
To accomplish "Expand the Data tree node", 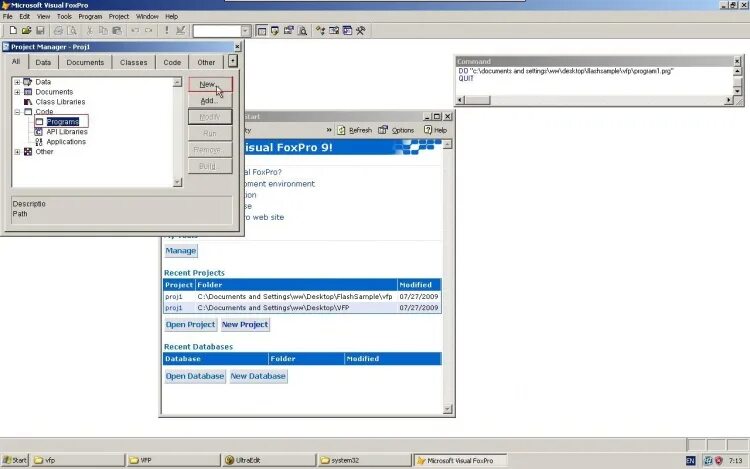I will [17, 82].
